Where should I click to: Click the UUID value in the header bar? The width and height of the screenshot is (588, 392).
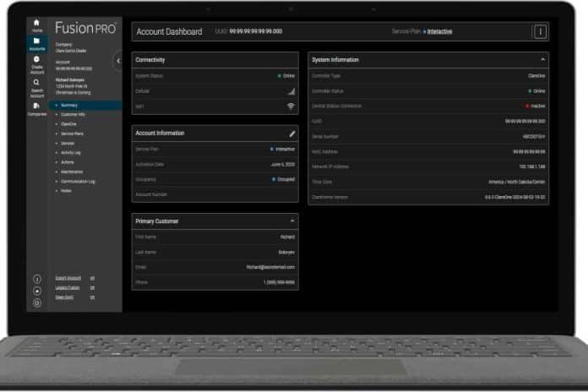[256, 31]
